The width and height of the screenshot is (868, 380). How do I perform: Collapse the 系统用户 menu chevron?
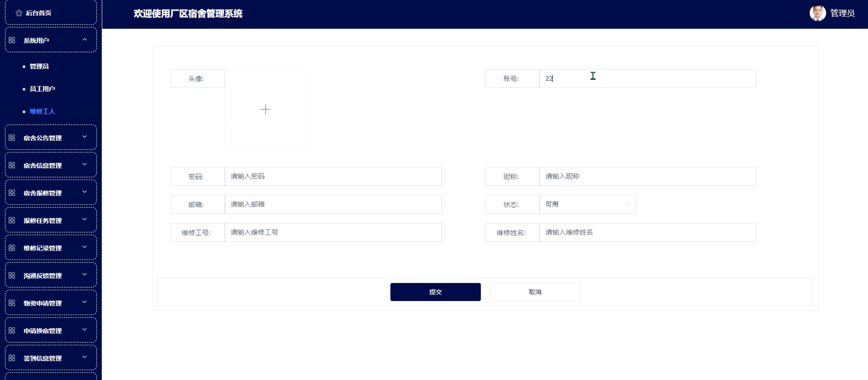pyautogui.click(x=85, y=40)
